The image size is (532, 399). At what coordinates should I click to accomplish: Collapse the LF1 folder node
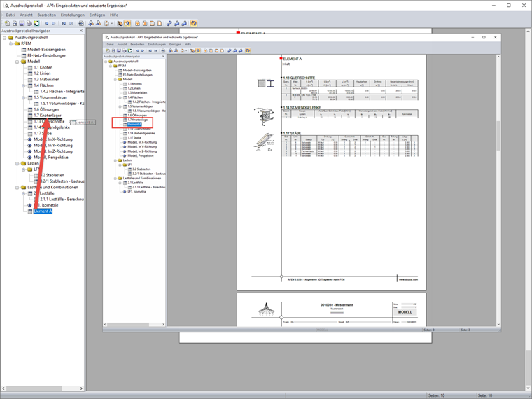(x=23, y=169)
